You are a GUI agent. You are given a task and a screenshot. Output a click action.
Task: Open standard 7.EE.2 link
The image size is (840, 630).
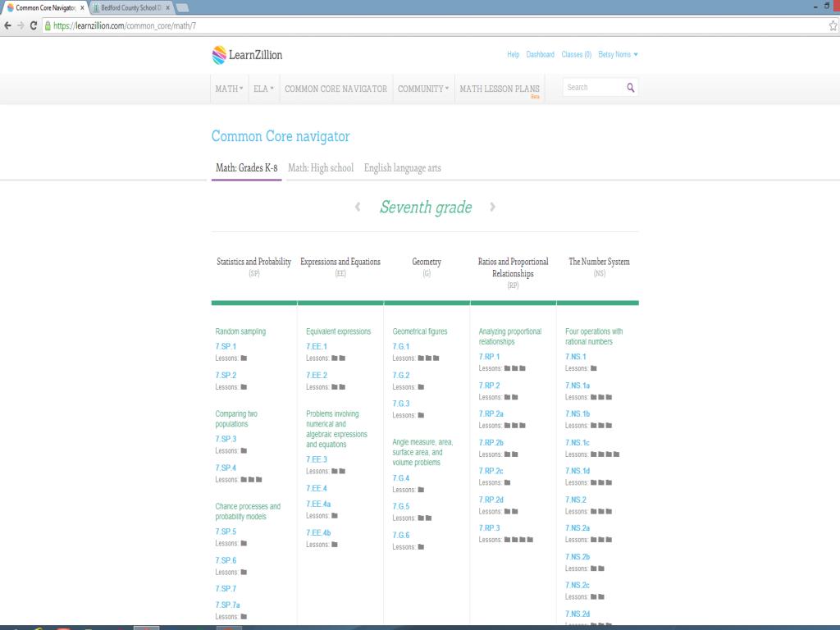pos(317,375)
